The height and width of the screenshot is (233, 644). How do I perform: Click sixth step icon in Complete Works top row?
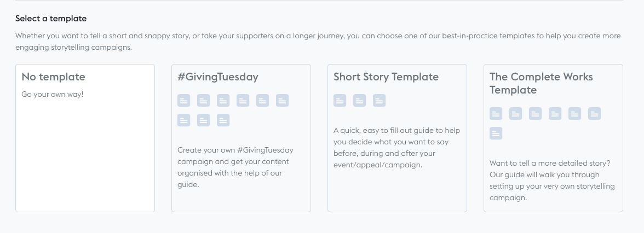click(595, 114)
